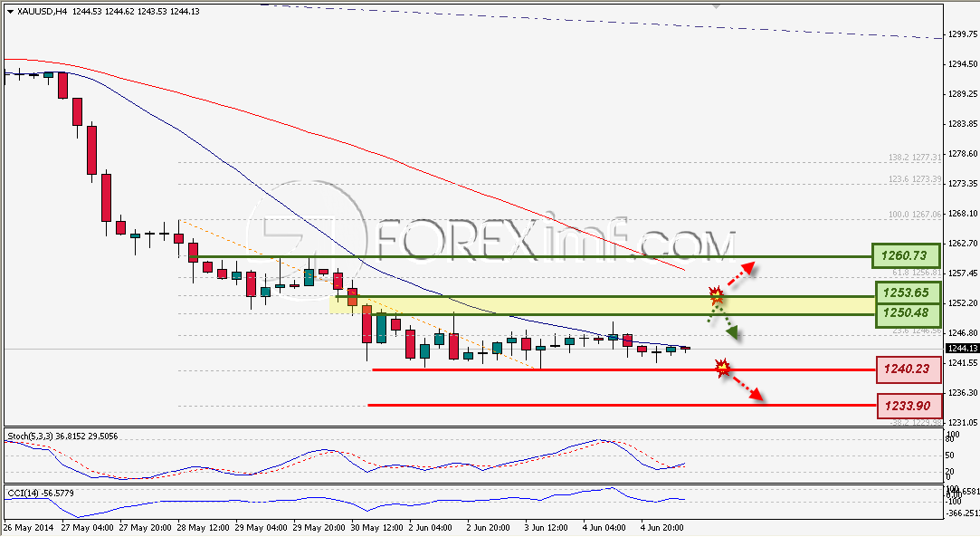
Task: Click the CCI scale value -366.251
Action: [963, 513]
